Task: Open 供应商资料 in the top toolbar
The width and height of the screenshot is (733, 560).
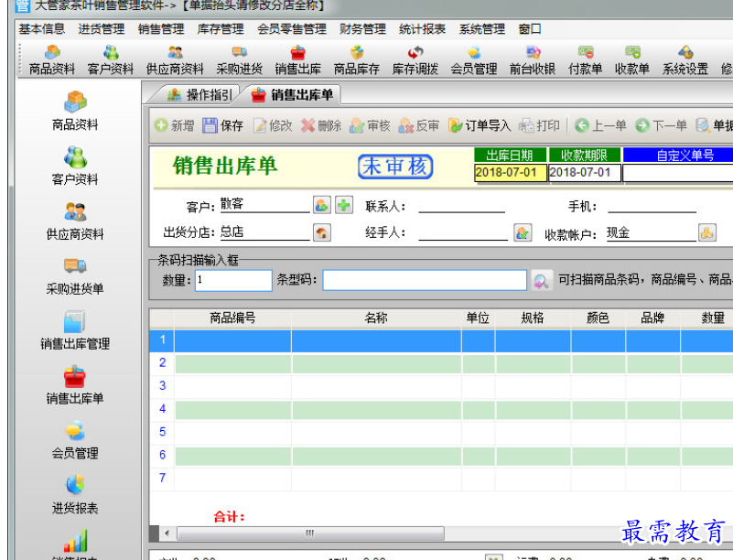Action: (175, 60)
